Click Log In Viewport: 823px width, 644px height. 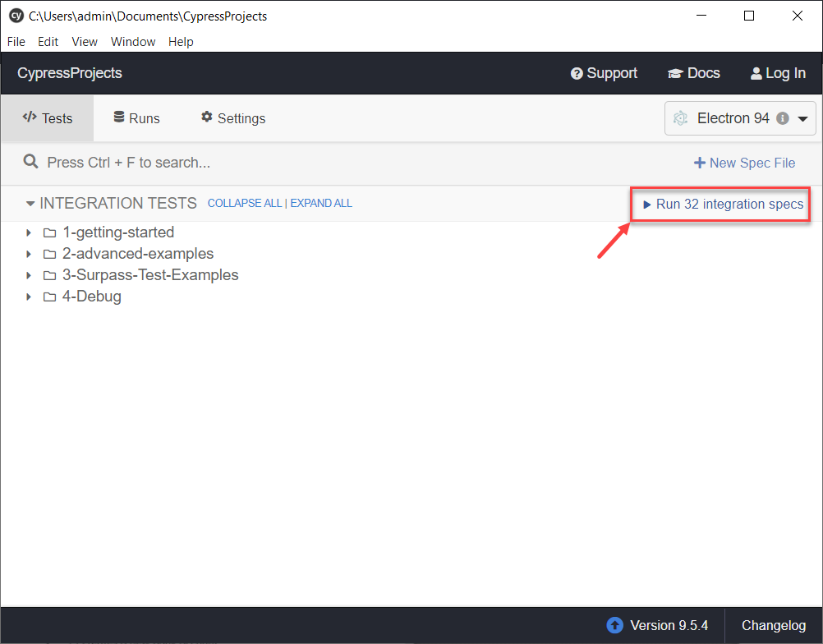tap(778, 73)
